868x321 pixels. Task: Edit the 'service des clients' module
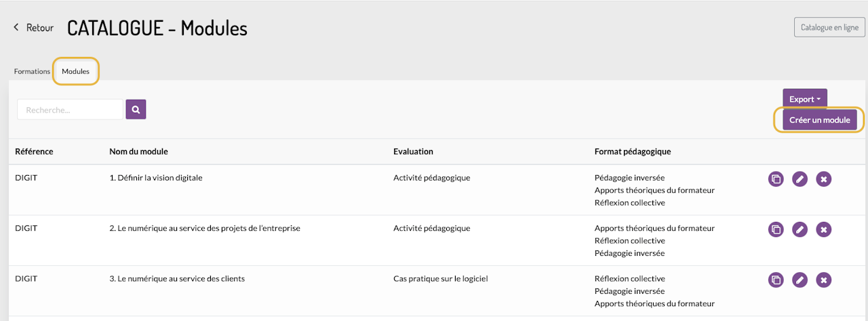800,280
